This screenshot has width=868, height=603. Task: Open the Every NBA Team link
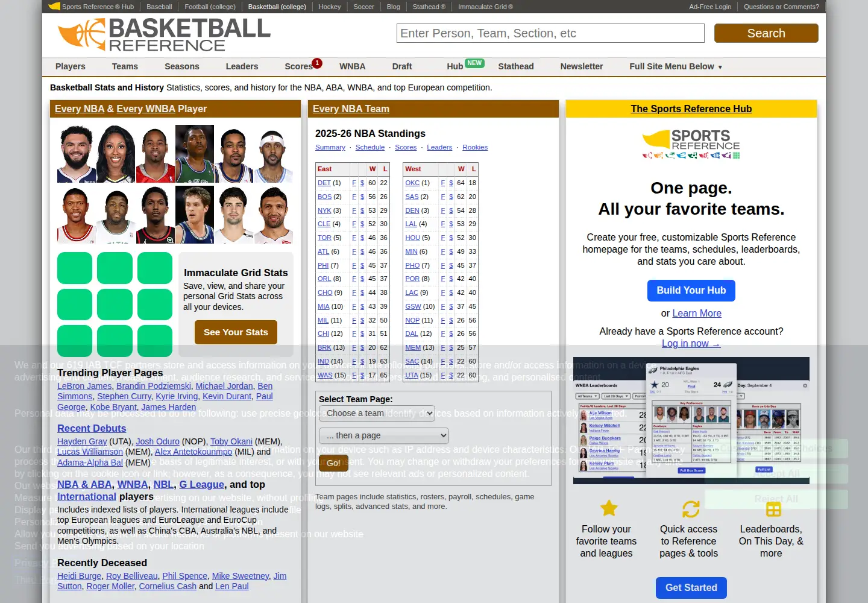coord(351,109)
